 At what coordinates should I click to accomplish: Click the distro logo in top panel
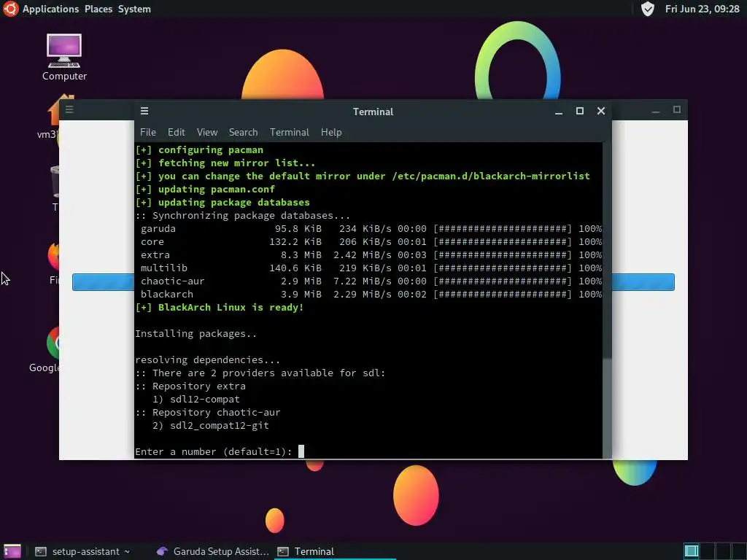[10, 9]
